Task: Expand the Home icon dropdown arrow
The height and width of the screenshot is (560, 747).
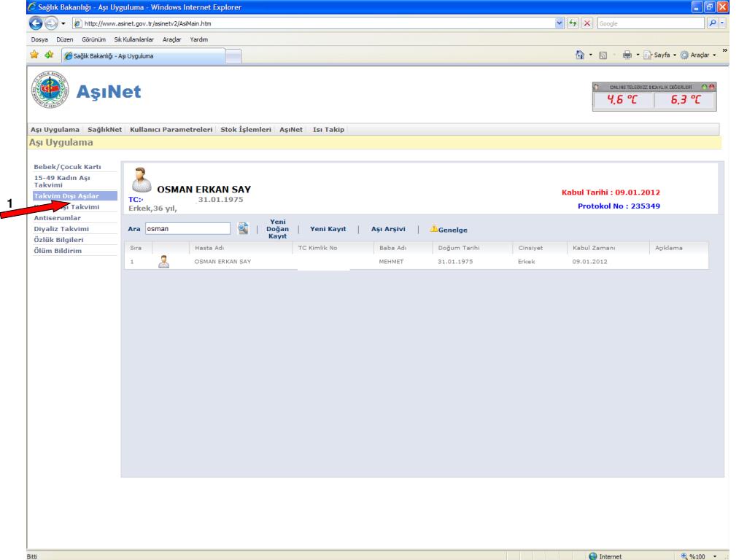Action: click(591, 55)
